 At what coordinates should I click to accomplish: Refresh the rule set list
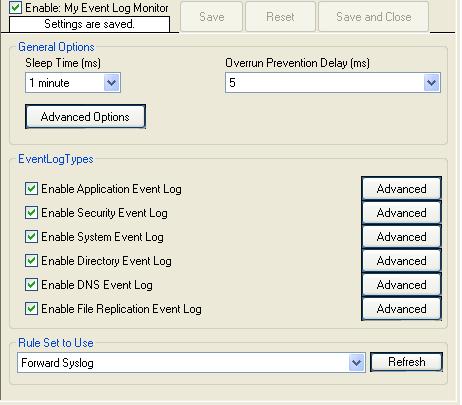(x=407, y=362)
